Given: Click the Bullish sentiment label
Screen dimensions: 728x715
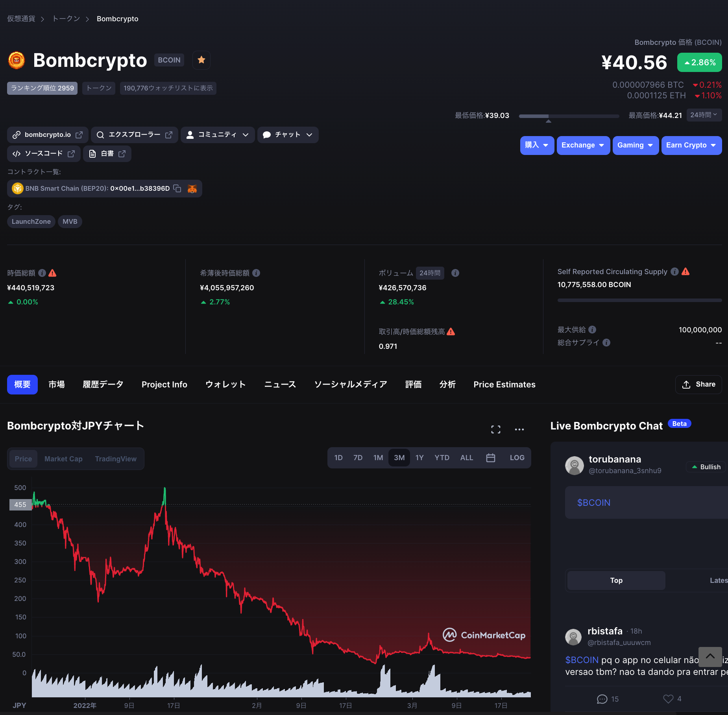Looking at the screenshot, I should tap(706, 467).
